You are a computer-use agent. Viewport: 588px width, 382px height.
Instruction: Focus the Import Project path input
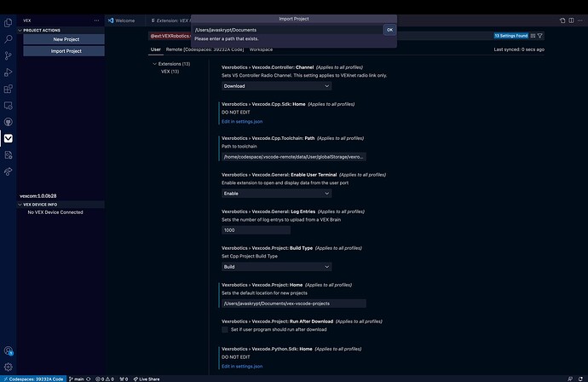coord(288,30)
